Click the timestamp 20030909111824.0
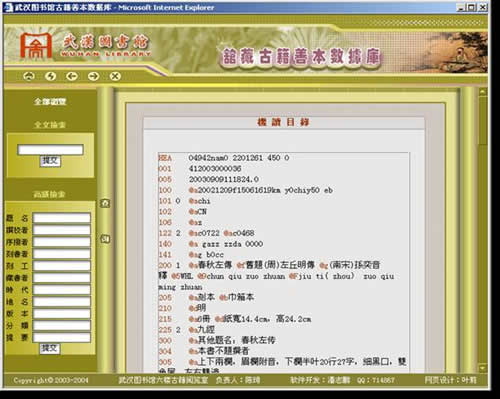 [x=224, y=179]
